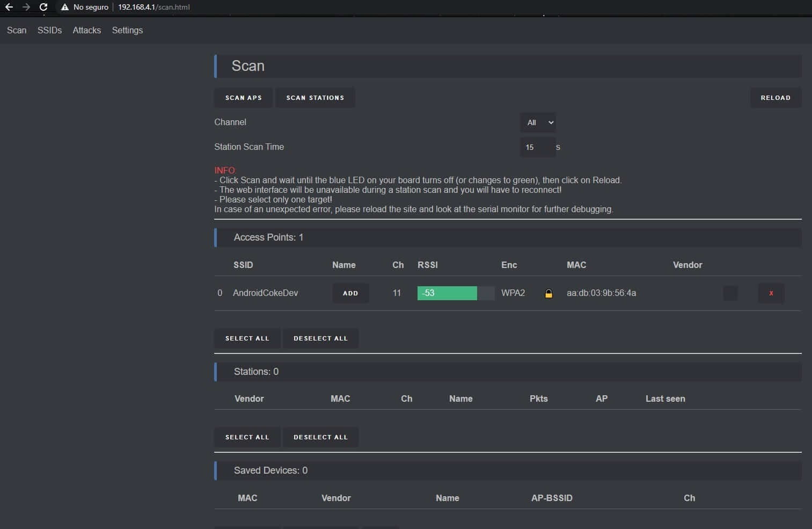Image resolution: width=812 pixels, height=529 pixels.
Task: Deselect all stations
Action: (x=320, y=437)
